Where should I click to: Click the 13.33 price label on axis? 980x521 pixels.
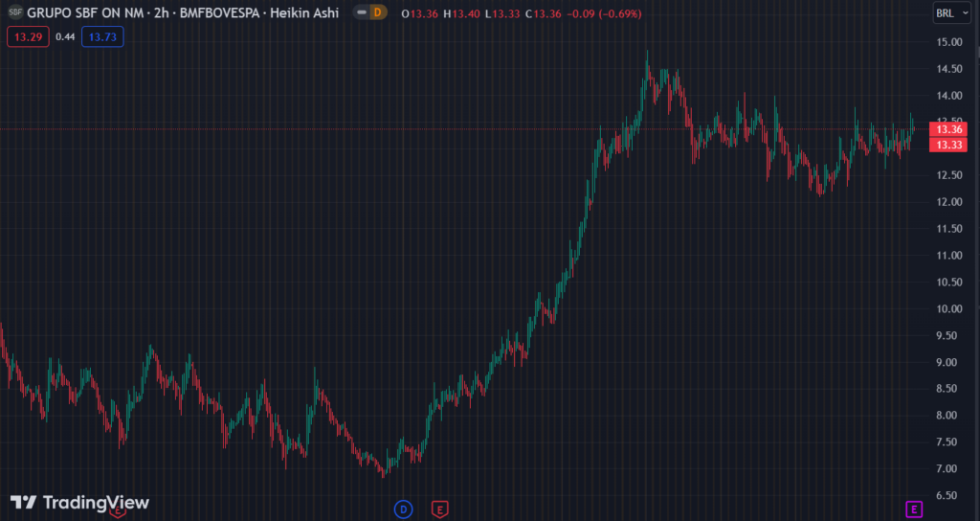(948, 146)
